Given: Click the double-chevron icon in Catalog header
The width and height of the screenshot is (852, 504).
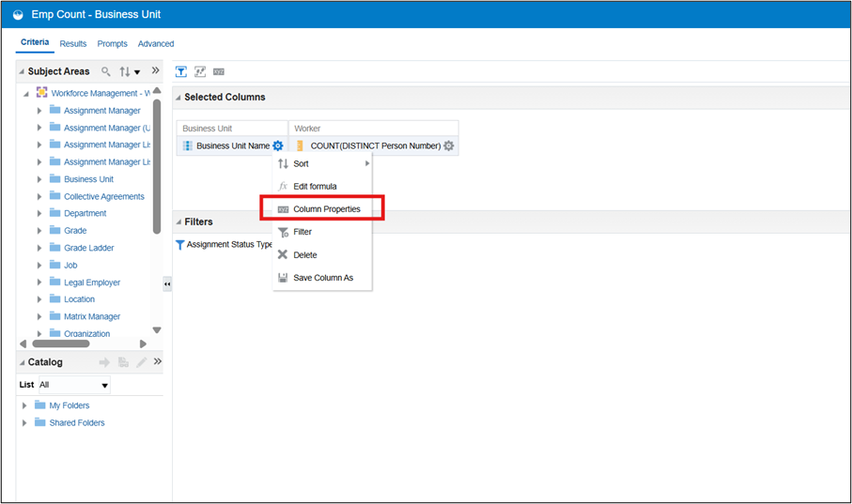Looking at the screenshot, I should (157, 361).
